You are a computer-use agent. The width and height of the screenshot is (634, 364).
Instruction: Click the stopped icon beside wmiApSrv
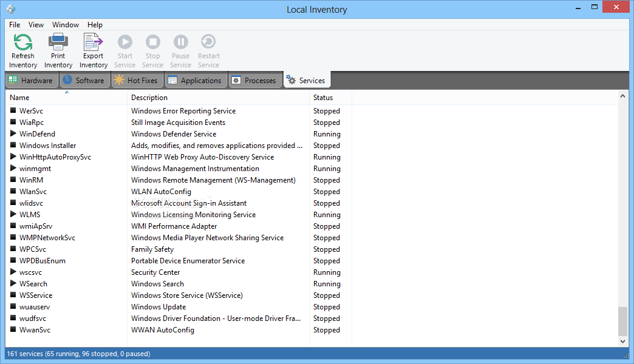click(x=13, y=226)
